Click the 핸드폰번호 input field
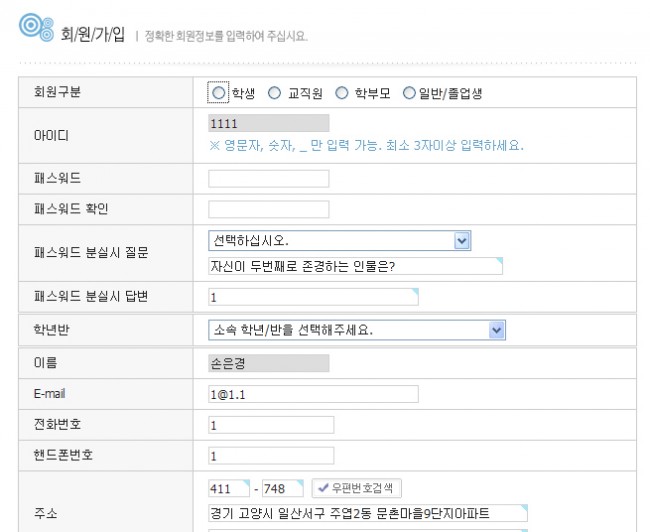This screenshot has width=650, height=532. [313, 456]
